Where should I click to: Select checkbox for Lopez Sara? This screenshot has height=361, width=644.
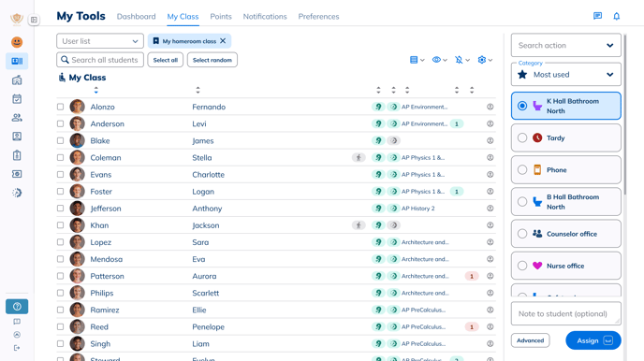[60, 242]
